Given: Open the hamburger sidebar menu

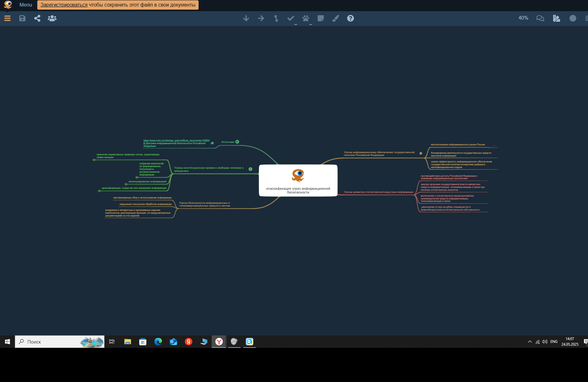Looking at the screenshot, I should [x=7, y=18].
